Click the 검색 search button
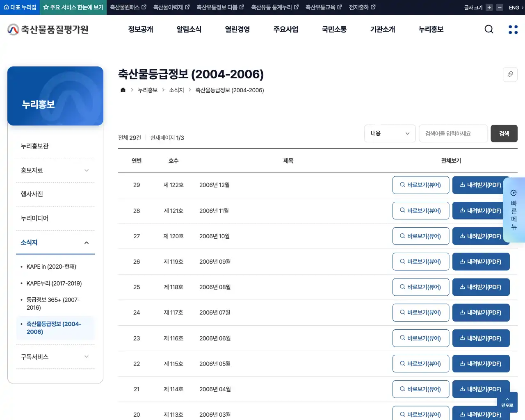 (504, 133)
